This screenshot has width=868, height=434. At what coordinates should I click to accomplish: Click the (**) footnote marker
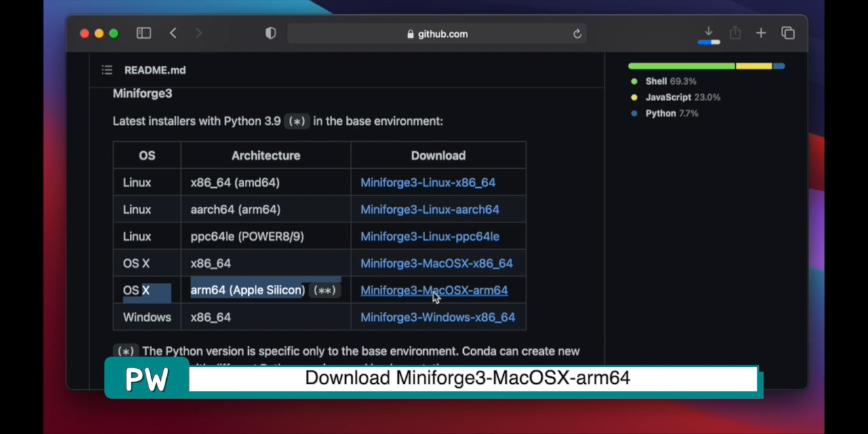coord(324,290)
